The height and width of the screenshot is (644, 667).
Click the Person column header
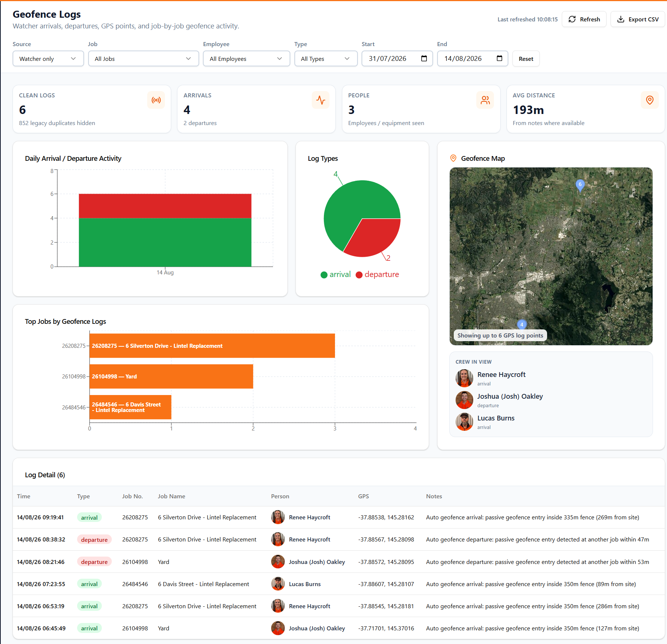(280, 496)
